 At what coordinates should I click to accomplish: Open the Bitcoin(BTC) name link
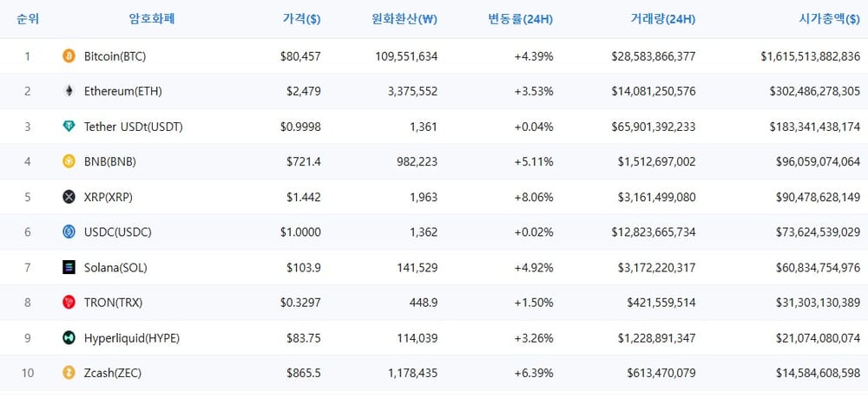pyautogui.click(x=115, y=56)
